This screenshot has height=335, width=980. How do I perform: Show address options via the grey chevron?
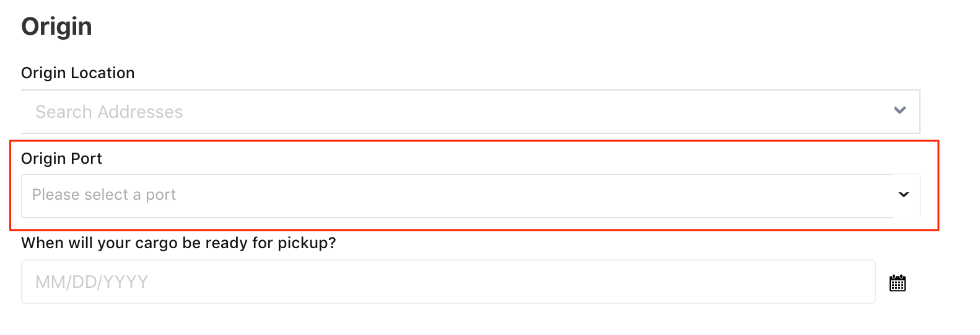click(x=900, y=110)
